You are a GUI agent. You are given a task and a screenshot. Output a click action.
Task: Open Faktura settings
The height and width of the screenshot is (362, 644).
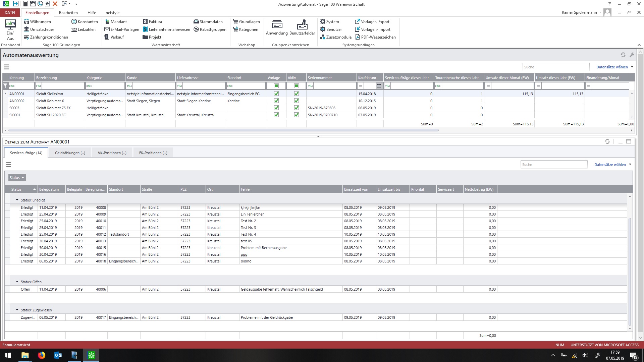click(152, 22)
